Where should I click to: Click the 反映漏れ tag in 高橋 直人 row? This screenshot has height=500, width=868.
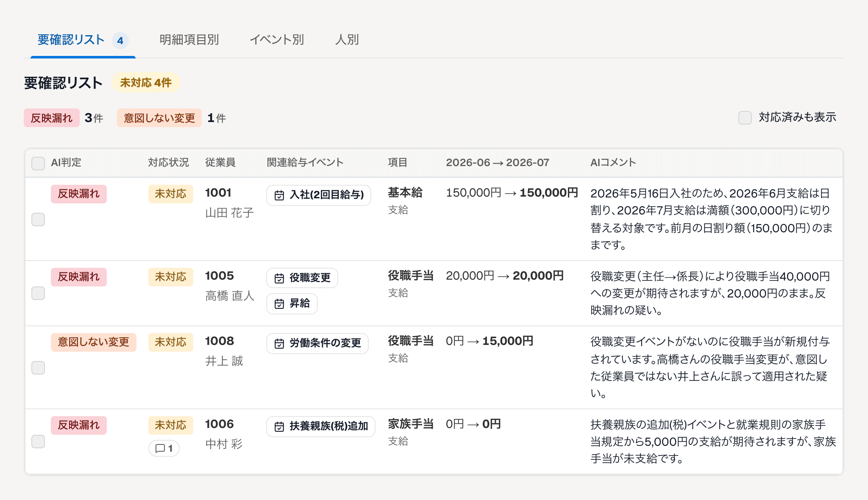pyautogui.click(x=79, y=277)
